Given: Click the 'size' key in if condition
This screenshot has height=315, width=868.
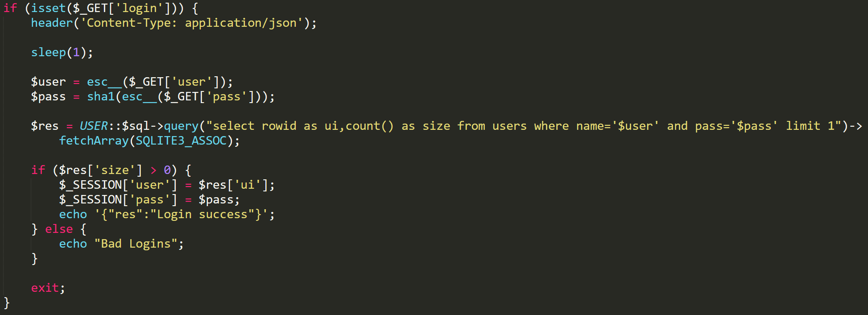Looking at the screenshot, I should coord(115,170).
